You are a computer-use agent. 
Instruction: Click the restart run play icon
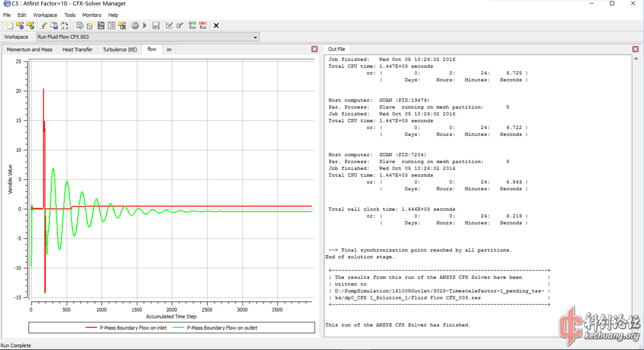tap(145, 26)
